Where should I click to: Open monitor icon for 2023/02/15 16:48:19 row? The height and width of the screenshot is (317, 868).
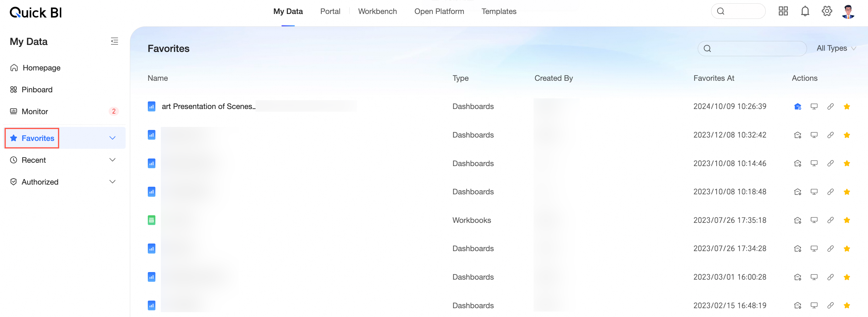click(814, 305)
